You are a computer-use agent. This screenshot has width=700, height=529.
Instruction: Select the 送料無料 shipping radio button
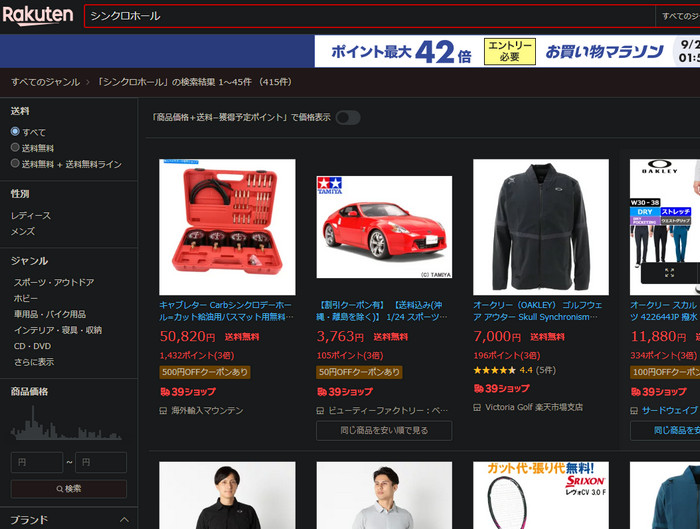pos(15,147)
